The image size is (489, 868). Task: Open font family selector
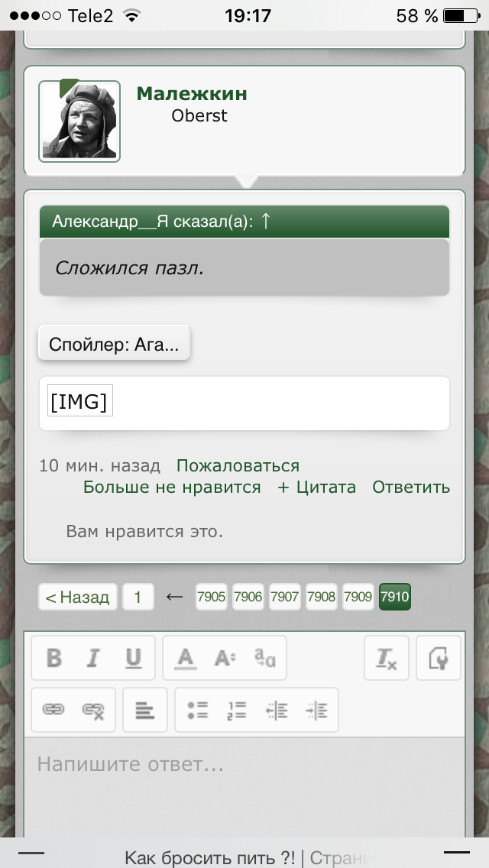[x=264, y=658]
